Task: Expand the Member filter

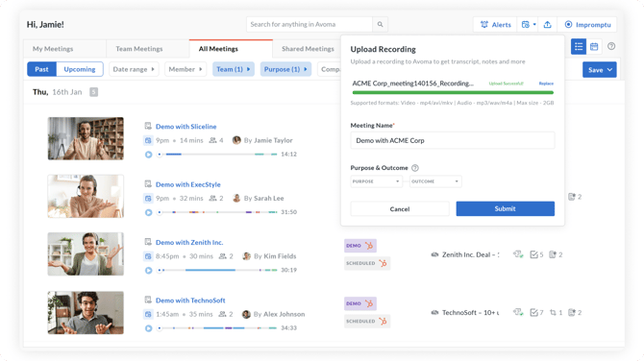Action: 186,69
